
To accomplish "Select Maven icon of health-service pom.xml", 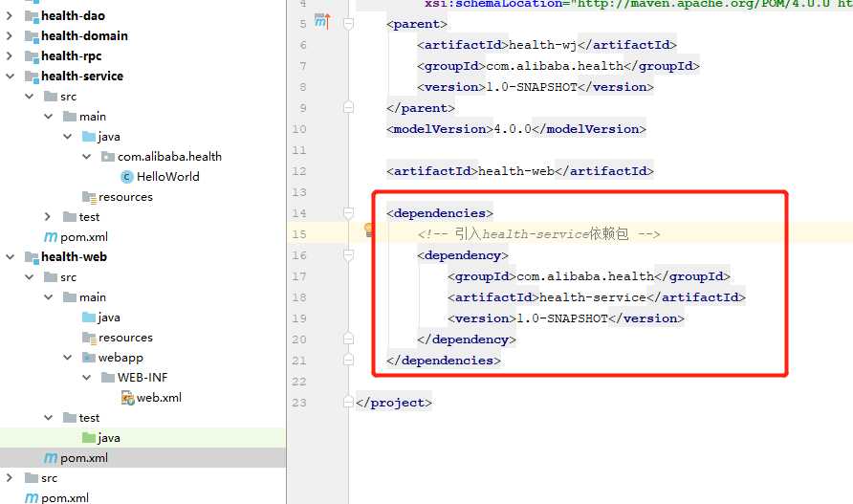I will click(51, 237).
